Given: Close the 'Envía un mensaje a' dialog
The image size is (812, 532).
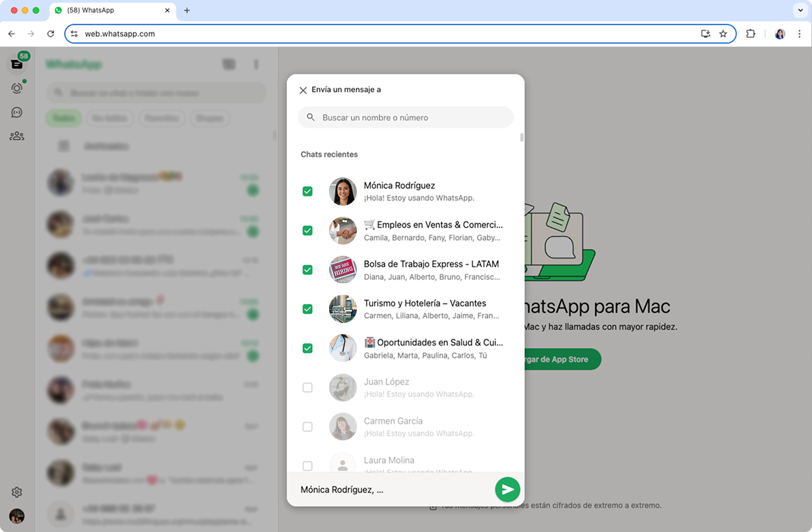Looking at the screenshot, I should pos(303,90).
